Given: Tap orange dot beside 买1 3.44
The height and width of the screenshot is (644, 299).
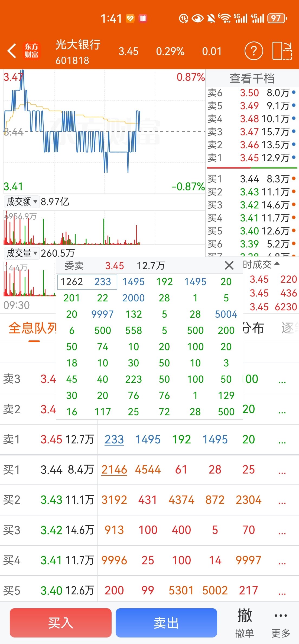Looking at the screenshot, I should click(x=294, y=178).
